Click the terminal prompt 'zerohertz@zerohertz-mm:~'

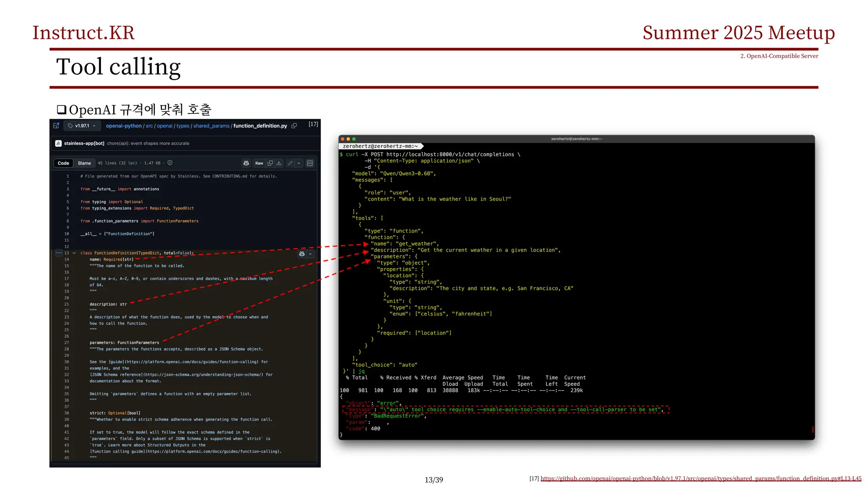click(x=380, y=146)
